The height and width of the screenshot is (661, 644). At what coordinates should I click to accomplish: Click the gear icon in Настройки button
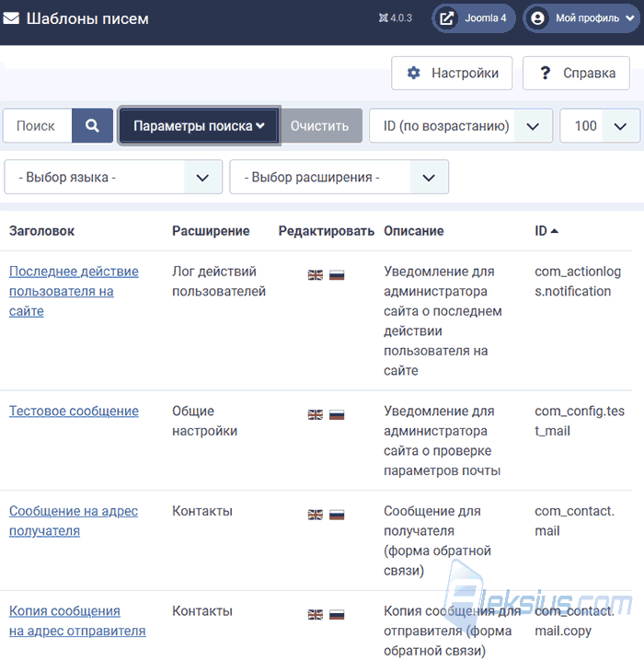coord(414,73)
